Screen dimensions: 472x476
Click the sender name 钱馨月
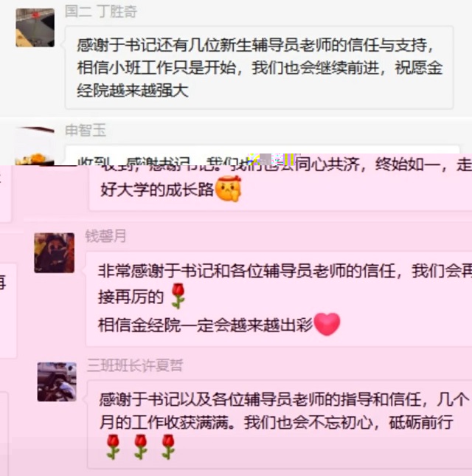105,236
